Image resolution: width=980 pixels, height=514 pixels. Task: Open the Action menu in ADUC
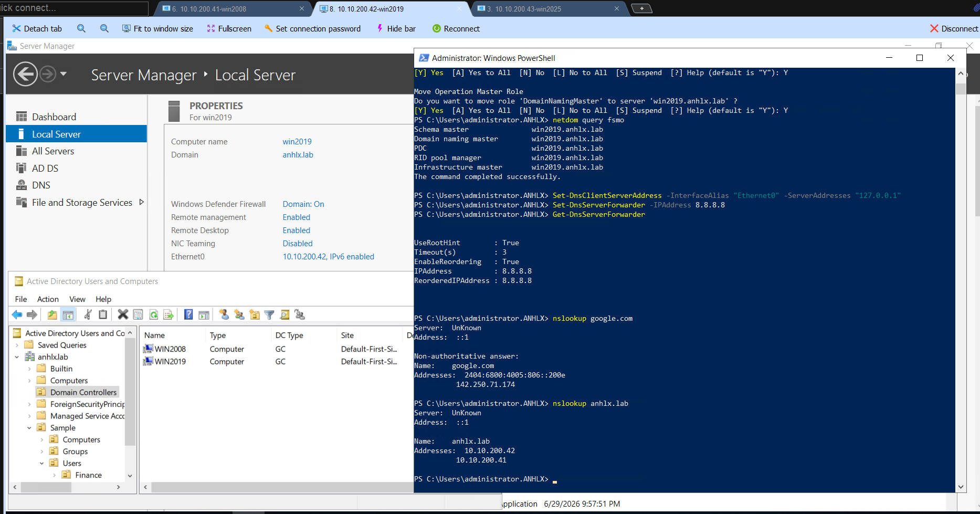point(48,299)
